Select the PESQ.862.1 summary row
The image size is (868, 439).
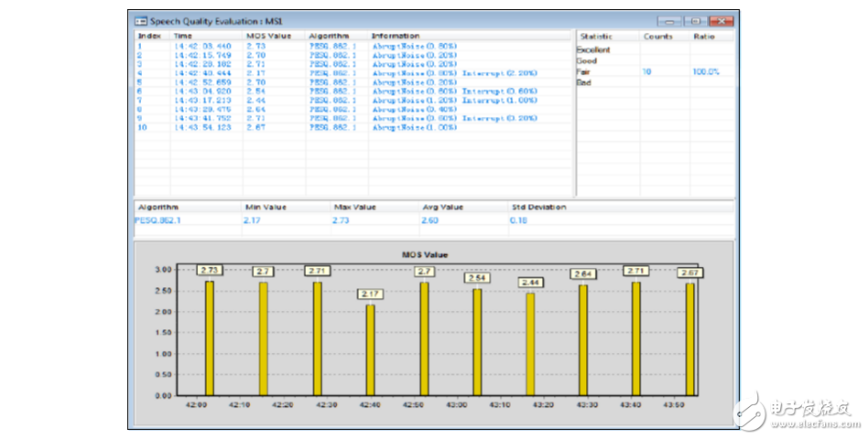coord(158,220)
